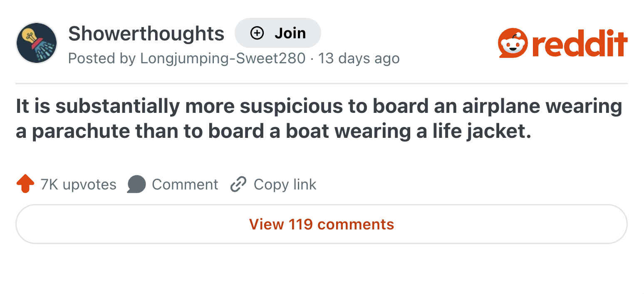The height and width of the screenshot is (294, 644).
Task: Click the 'Posted by' text
Action: (x=102, y=58)
